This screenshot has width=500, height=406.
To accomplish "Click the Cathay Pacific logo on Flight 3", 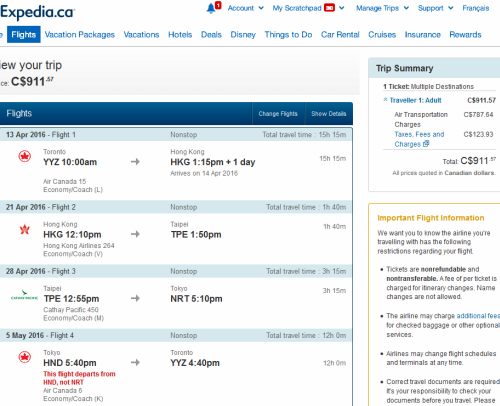I will pos(24,295).
